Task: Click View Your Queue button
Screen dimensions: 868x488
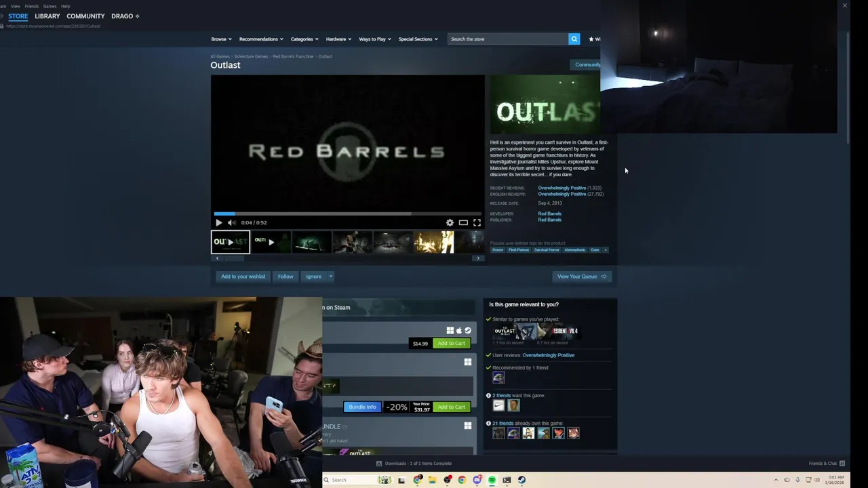Action: click(x=582, y=277)
